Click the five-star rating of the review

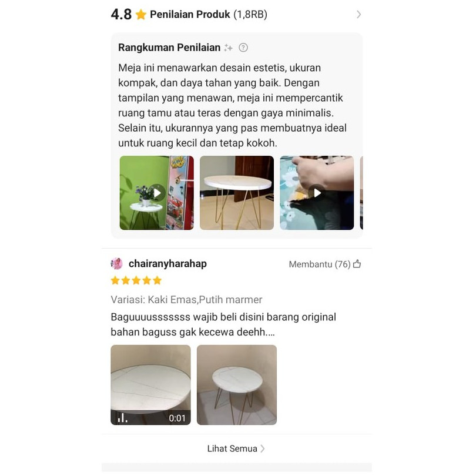point(136,280)
